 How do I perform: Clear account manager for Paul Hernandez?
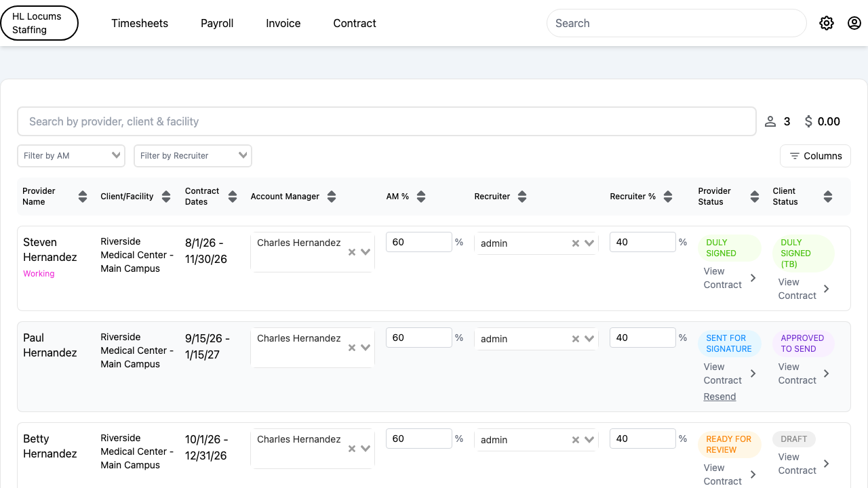352,348
